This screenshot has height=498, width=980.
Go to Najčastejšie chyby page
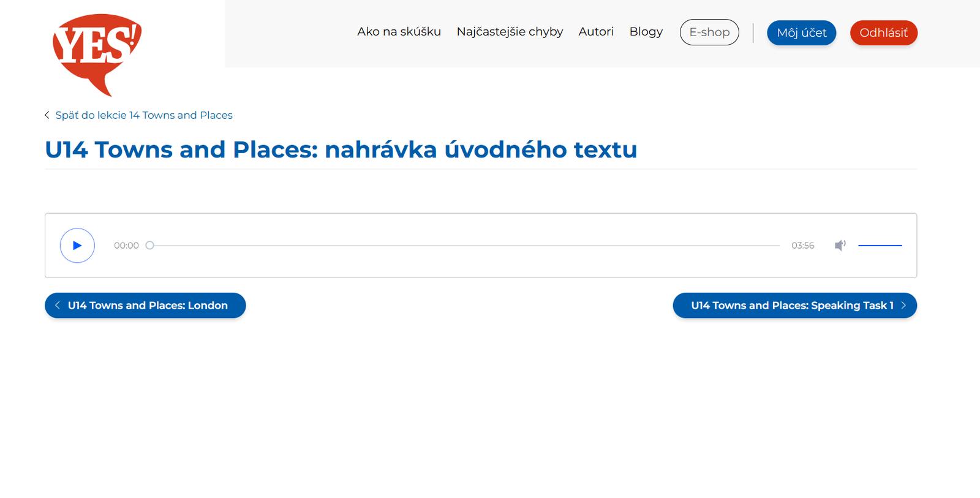(x=510, y=32)
